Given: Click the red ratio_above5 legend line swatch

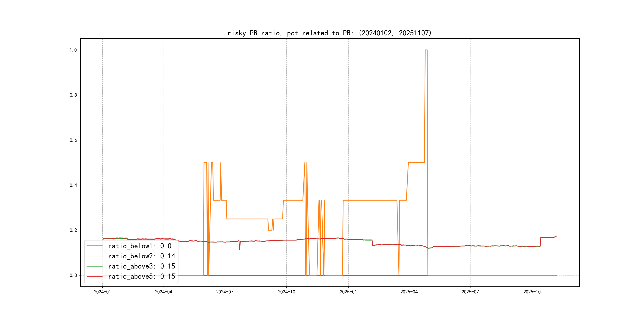Looking at the screenshot, I should [94, 276].
